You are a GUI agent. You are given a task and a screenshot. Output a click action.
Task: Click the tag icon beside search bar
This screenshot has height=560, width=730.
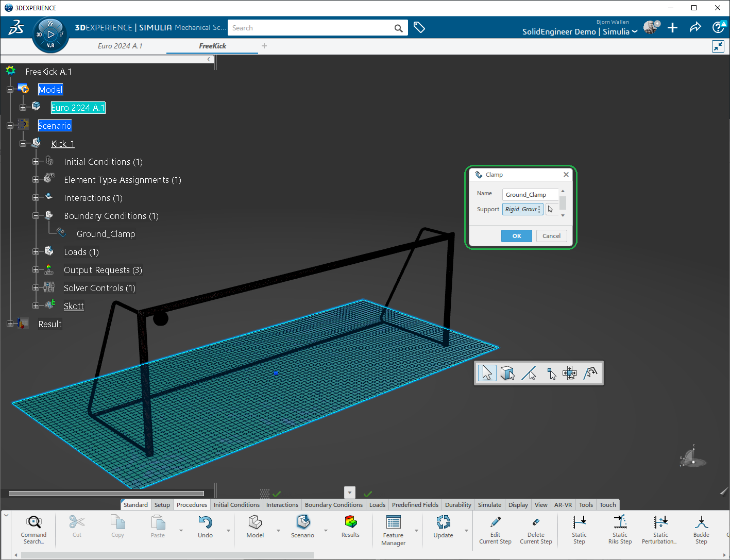(x=419, y=28)
